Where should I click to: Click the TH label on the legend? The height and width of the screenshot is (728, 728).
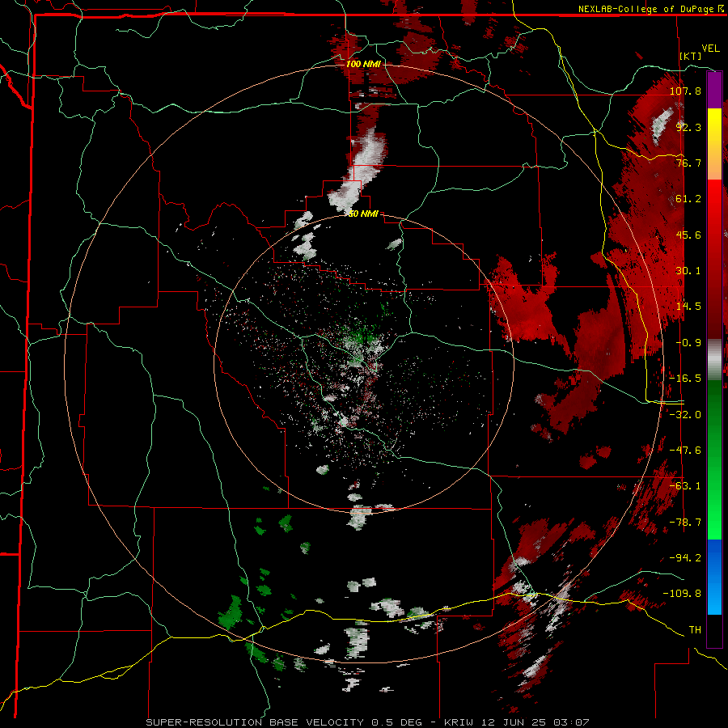point(695,630)
